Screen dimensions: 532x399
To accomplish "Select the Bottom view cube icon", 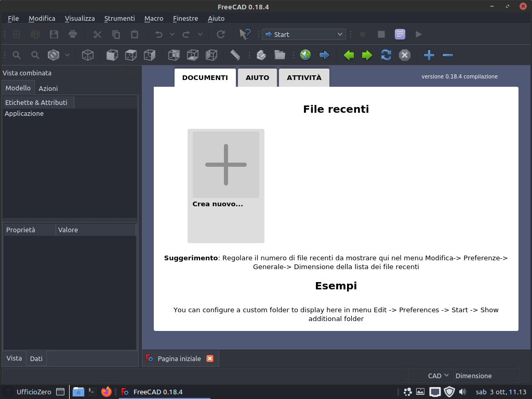I will tap(193, 55).
